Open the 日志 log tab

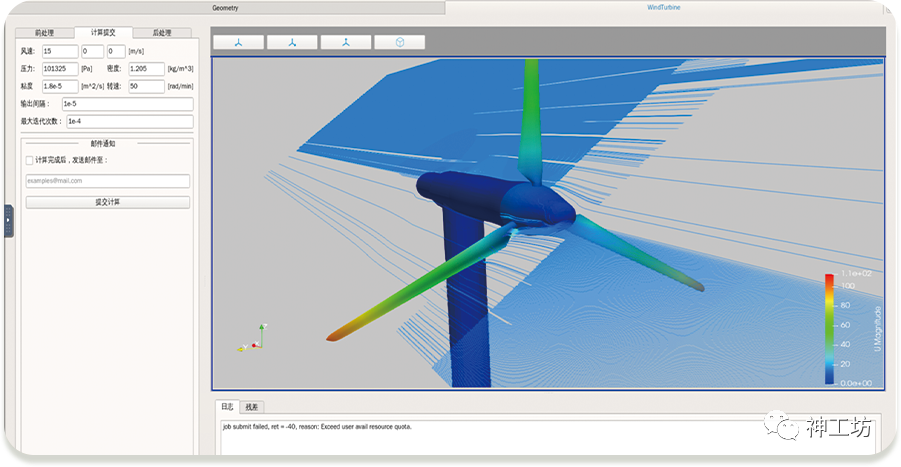click(x=228, y=407)
